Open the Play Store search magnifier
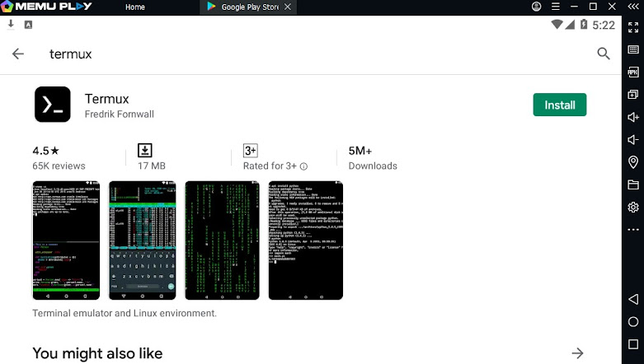644x364 pixels. 604,54
